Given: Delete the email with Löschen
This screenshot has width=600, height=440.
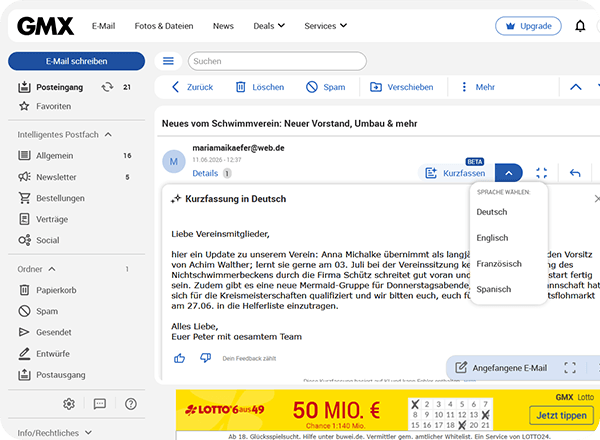Looking at the screenshot, I should [x=260, y=87].
